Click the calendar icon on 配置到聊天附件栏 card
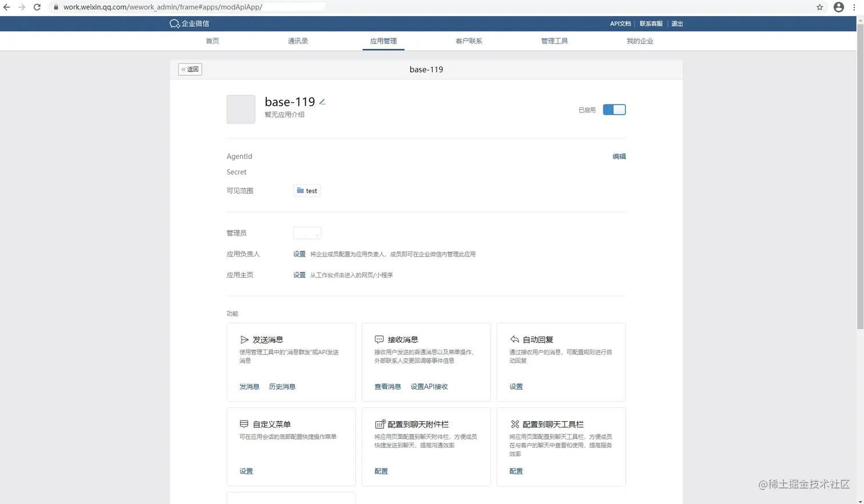Image resolution: width=864 pixels, height=504 pixels. (x=380, y=424)
